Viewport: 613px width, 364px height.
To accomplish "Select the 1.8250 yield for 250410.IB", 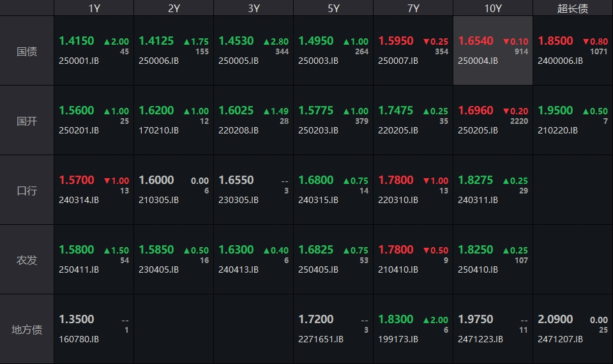I will [476, 250].
